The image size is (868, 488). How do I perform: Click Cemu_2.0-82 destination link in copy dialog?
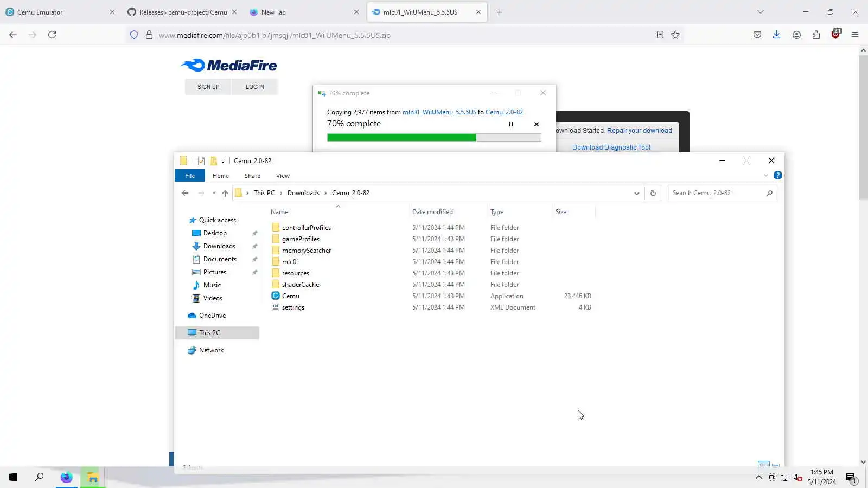tap(504, 112)
